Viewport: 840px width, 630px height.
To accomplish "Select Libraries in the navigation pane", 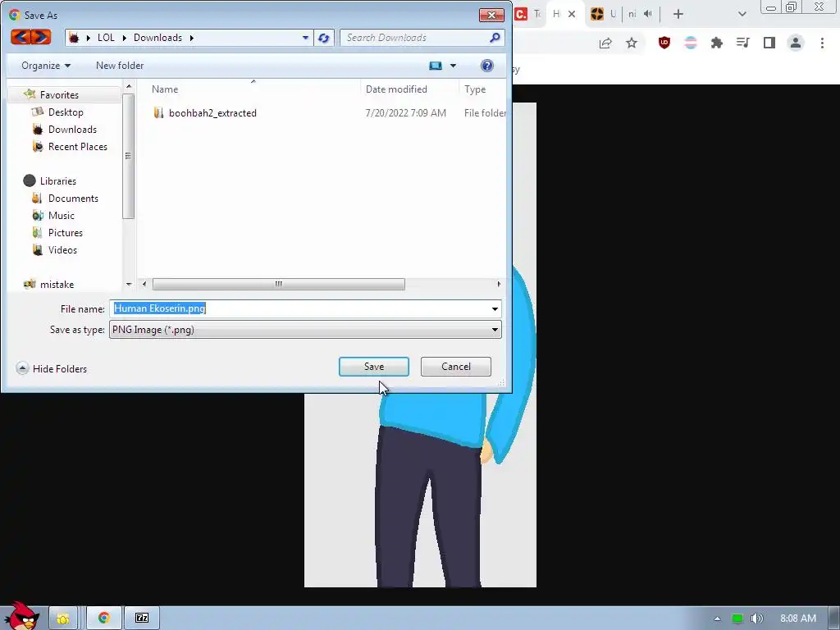I will tap(58, 181).
